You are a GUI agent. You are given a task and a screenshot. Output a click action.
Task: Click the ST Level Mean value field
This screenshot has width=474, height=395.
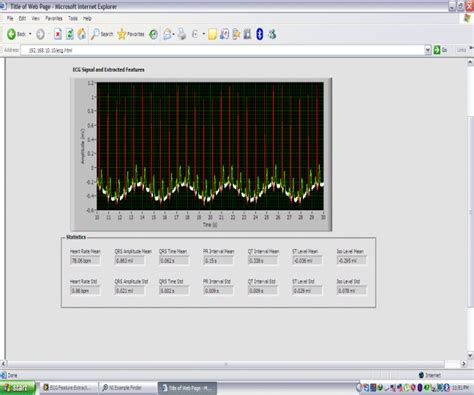[307, 261]
